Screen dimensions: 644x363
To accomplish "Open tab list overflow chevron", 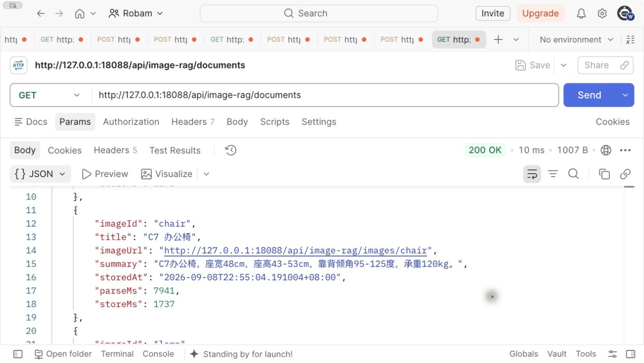I will (516, 40).
